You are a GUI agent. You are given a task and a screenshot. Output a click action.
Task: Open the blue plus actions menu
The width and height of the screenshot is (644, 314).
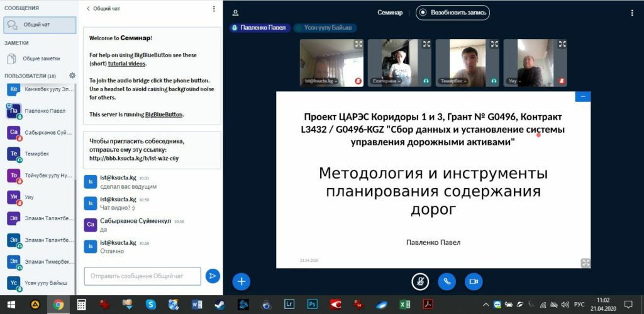(241, 281)
